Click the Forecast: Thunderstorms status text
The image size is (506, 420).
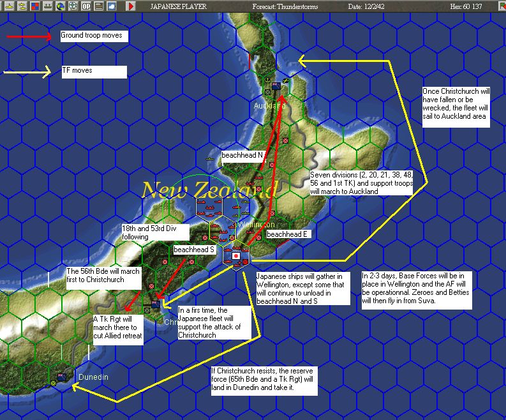pyautogui.click(x=285, y=6)
